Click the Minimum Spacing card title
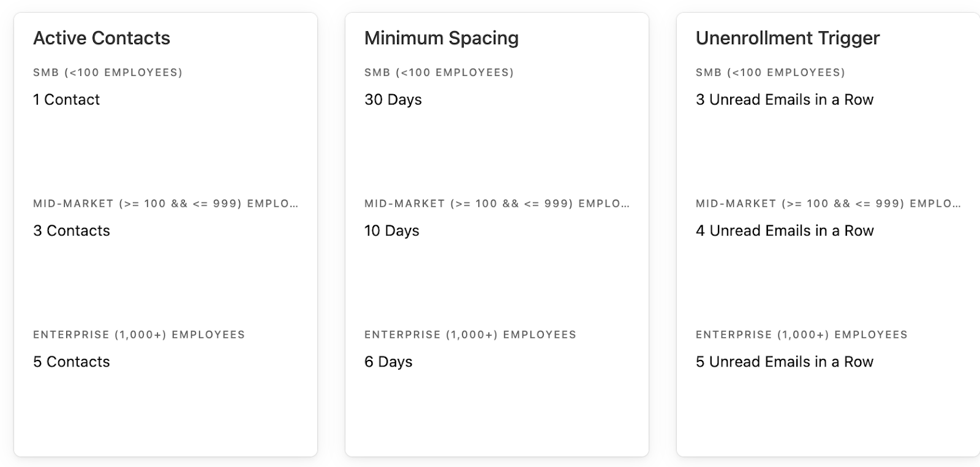This screenshot has height=467, width=980. coord(441,38)
